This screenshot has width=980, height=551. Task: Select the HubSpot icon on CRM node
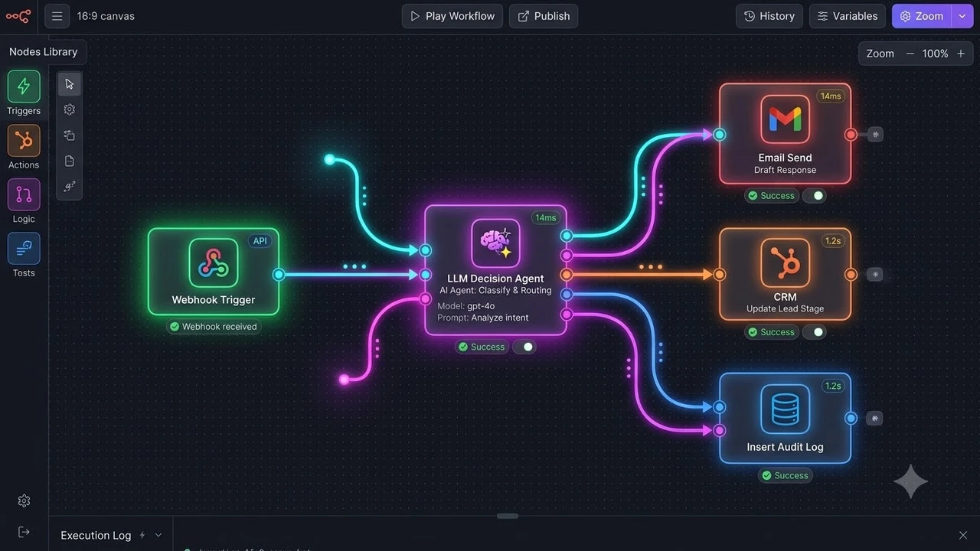(x=785, y=262)
